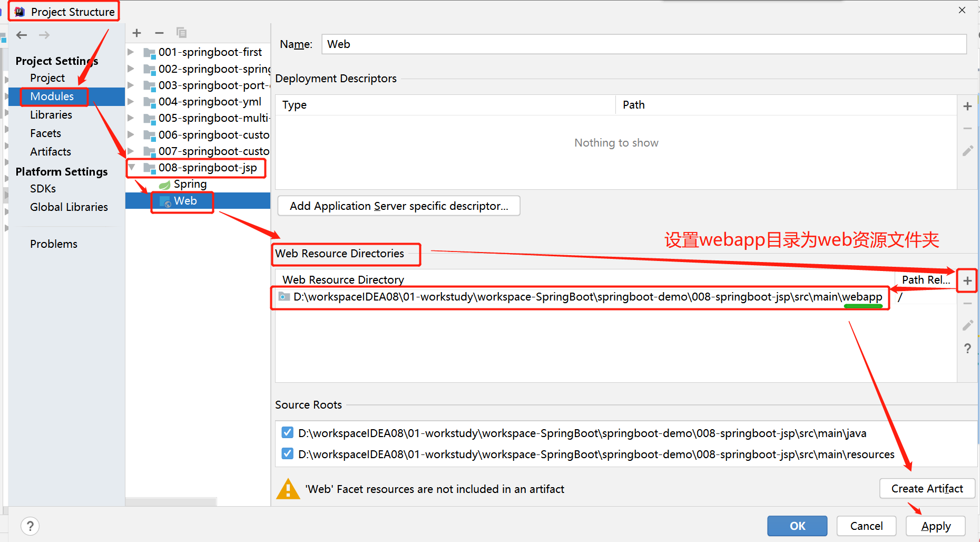Select the webapp web resource directory row

[615, 297]
